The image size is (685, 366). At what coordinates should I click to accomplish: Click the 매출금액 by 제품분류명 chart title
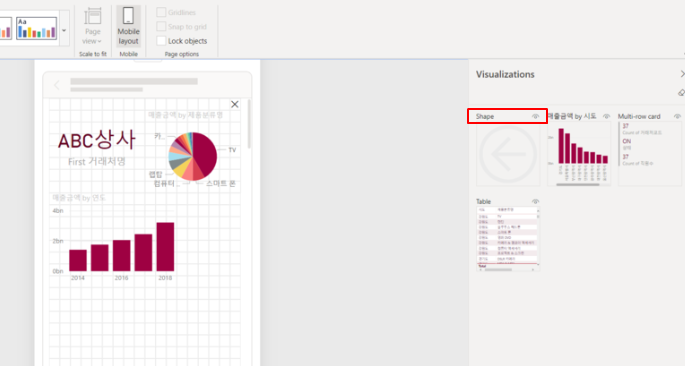186,115
